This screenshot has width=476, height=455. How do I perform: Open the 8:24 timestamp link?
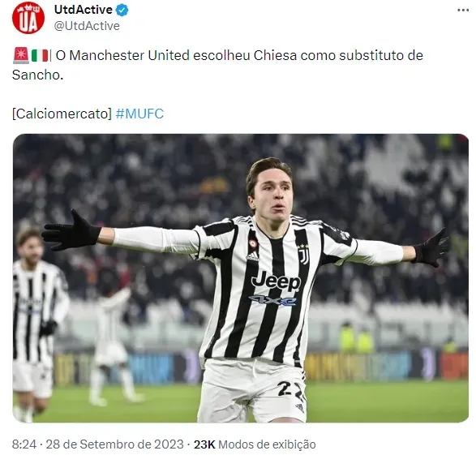pyautogui.click(x=24, y=444)
